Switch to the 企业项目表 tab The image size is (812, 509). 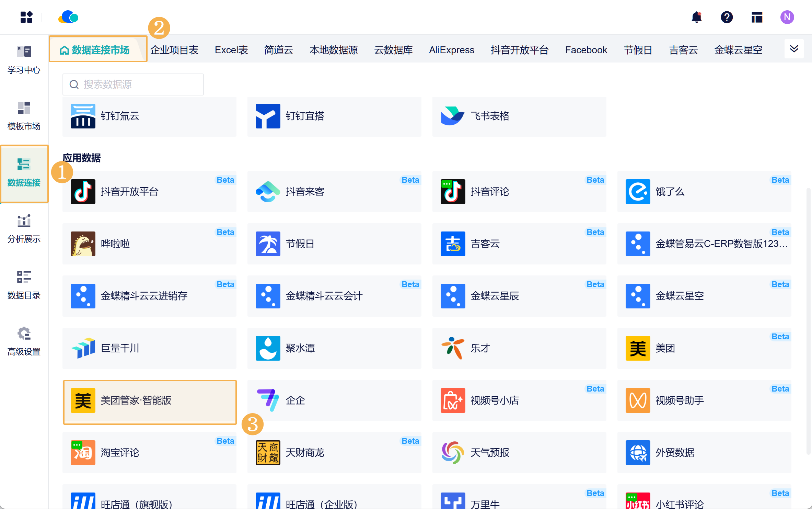pos(174,50)
